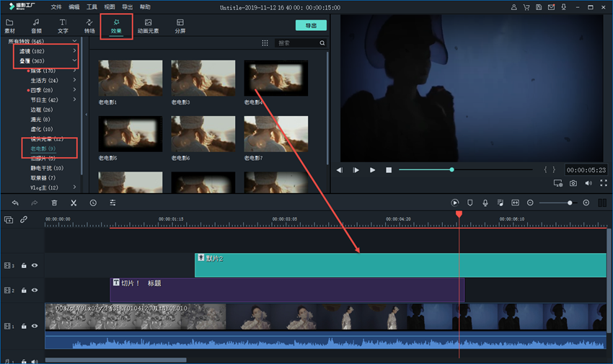Take a snapshot with the camera icon
This screenshot has height=364, width=613.
pyautogui.click(x=573, y=184)
